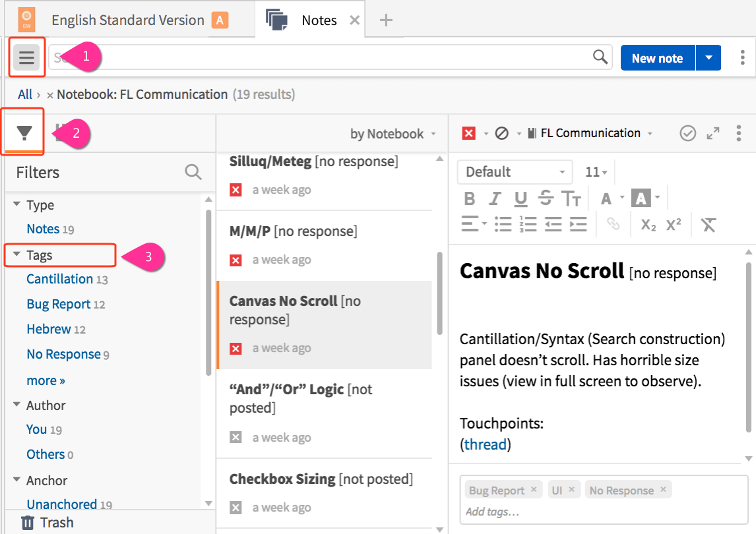This screenshot has width=756, height=534.
Task: Click the note list scrollbar thumb
Action: click(x=440, y=293)
